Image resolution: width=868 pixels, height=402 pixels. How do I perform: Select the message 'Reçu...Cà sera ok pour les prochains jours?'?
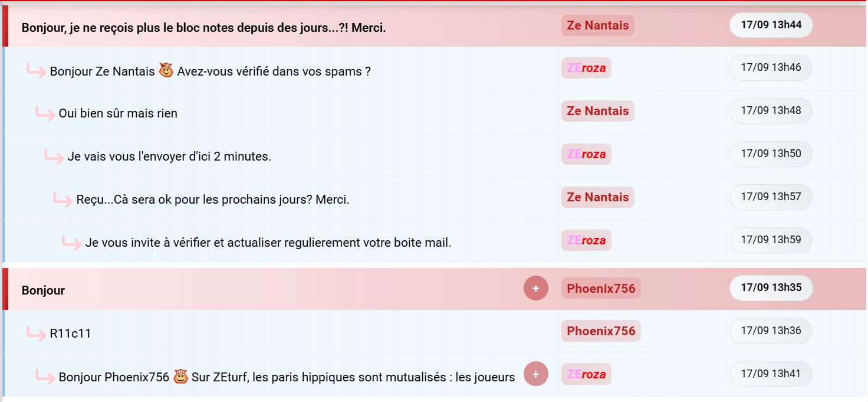[213, 200]
